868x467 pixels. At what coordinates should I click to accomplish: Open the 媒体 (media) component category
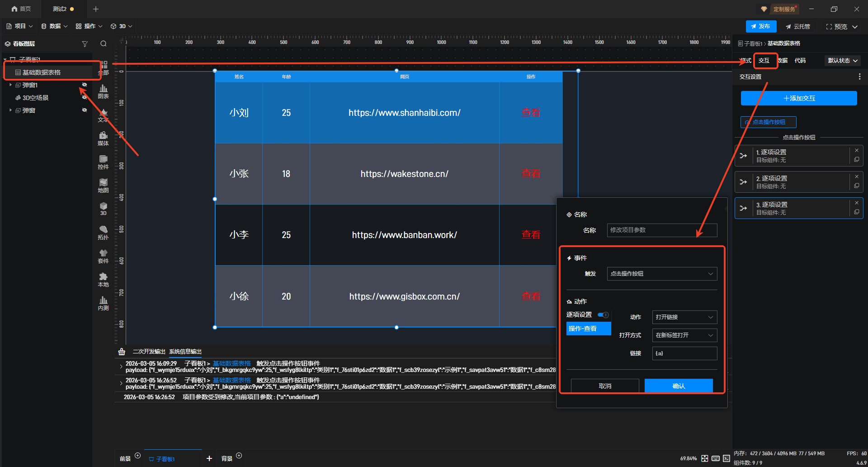coord(103,138)
